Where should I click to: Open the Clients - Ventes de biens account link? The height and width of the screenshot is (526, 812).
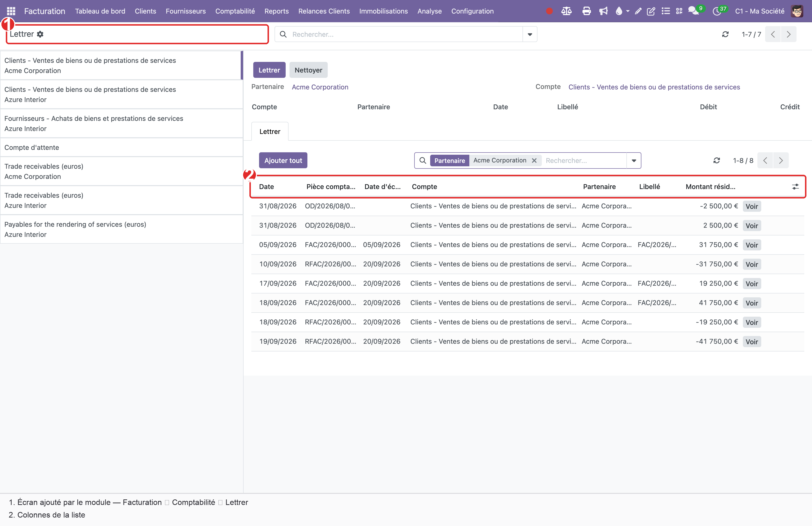point(654,87)
